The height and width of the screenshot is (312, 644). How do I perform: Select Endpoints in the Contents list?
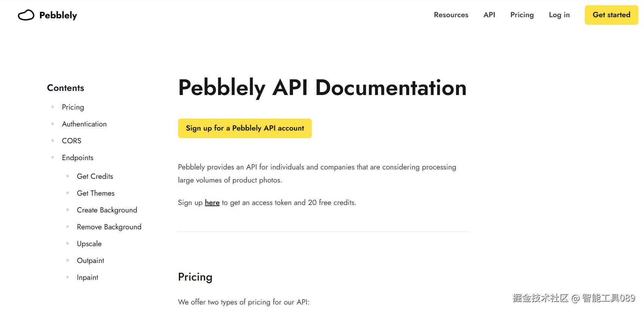(77, 158)
